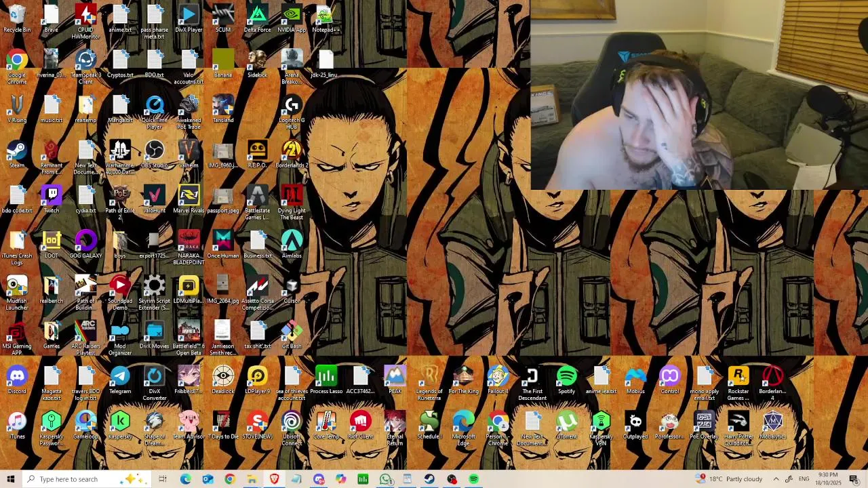Open Task View in the taskbar
This screenshot has height=488, width=868.
[x=163, y=479]
